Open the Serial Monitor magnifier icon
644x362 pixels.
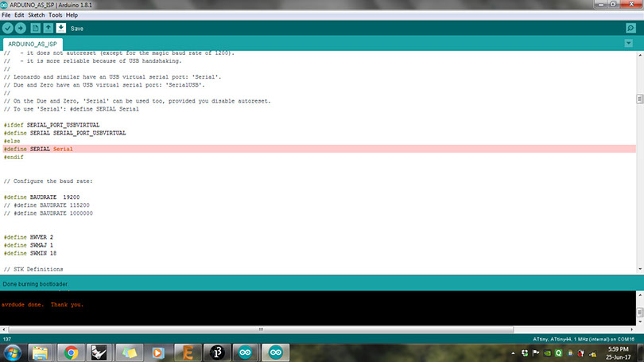tap(630, 29)
